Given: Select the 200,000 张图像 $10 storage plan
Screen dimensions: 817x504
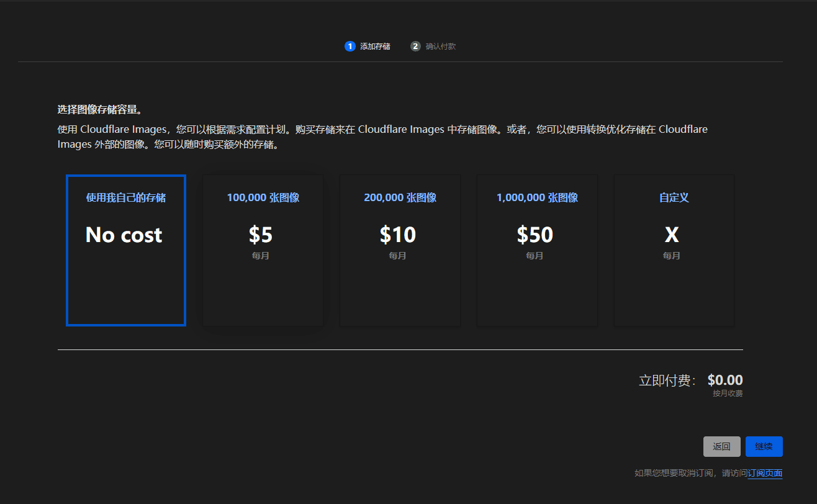Looking at the screenshot, I should 400,250.
